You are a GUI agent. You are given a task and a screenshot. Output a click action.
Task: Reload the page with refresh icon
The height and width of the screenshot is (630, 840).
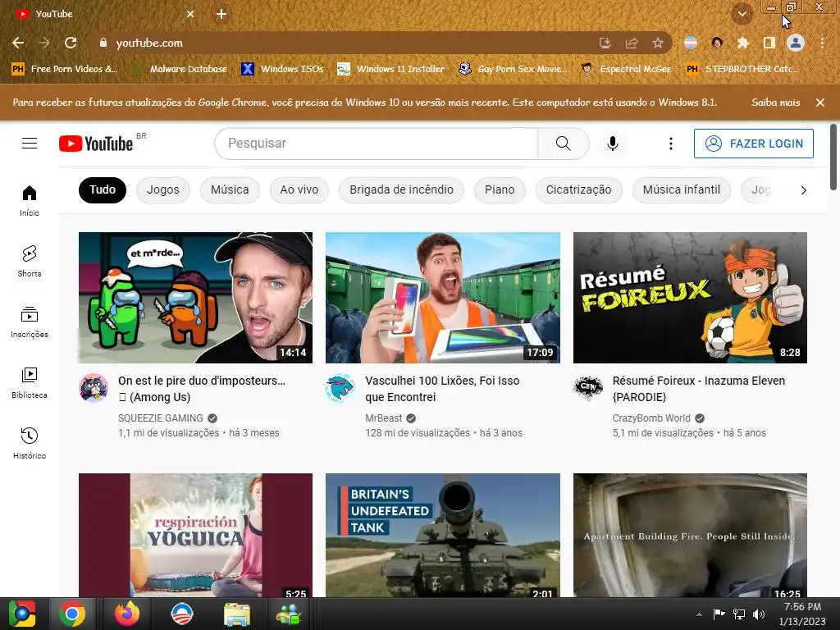coord(71,43)
